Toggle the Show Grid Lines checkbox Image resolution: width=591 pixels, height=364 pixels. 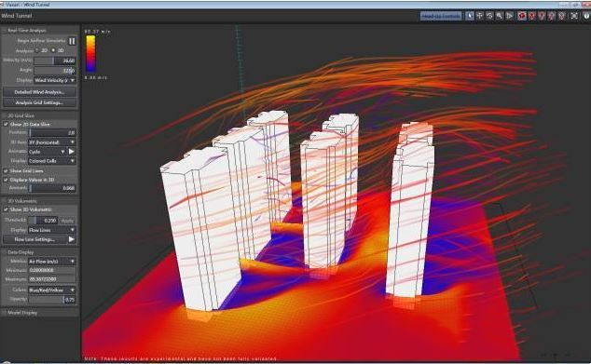(6, 170)
